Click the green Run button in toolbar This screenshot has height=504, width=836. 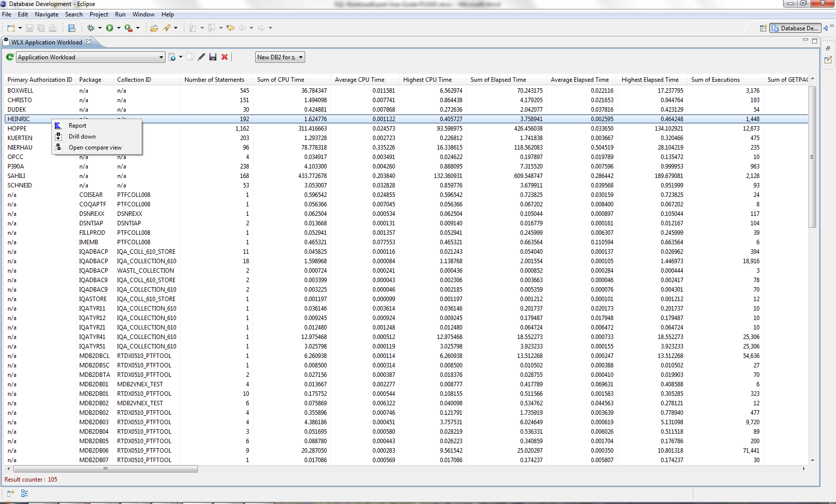110,28
